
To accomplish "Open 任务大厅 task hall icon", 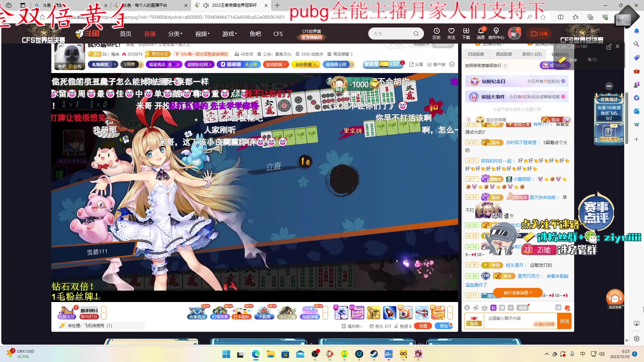I will pos(66,313).
